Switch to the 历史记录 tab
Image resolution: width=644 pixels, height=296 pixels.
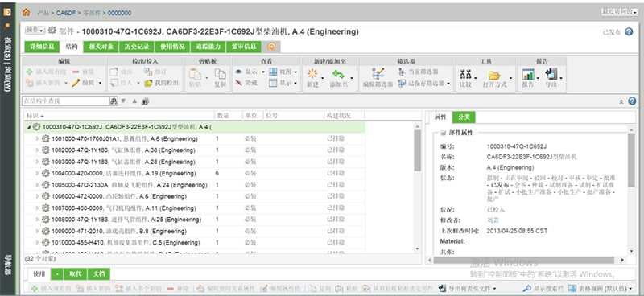[x=137, y=47]
